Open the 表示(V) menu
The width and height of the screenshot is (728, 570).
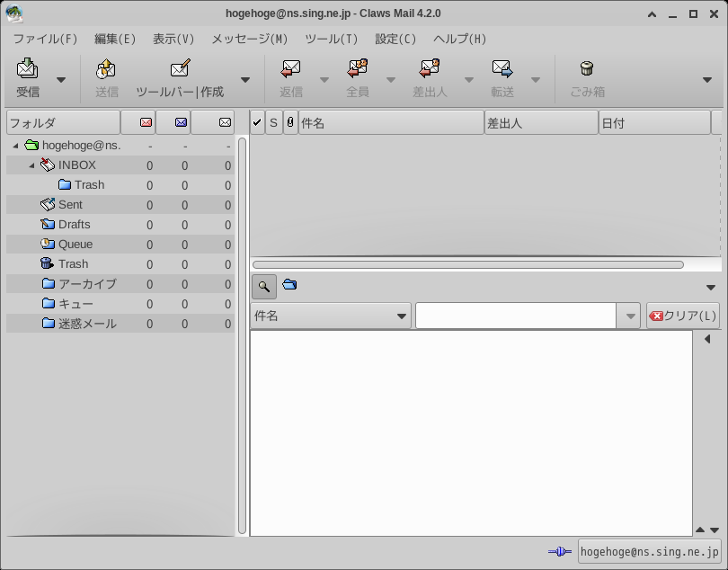click(173, 39)
